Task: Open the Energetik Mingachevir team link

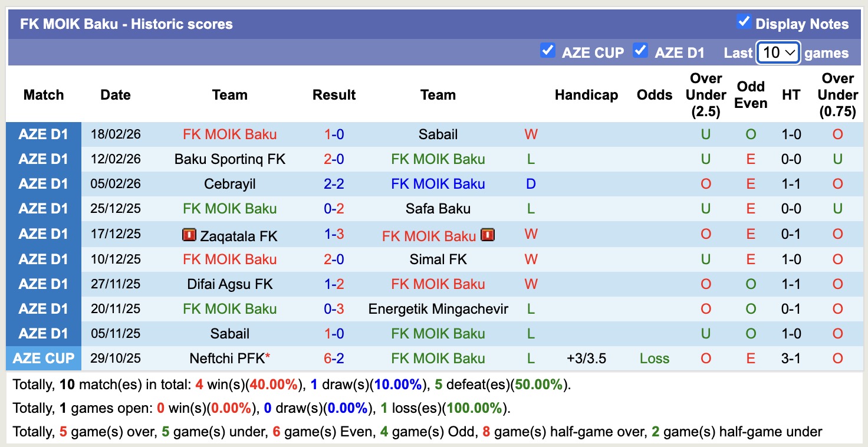Action: point(438,309)
